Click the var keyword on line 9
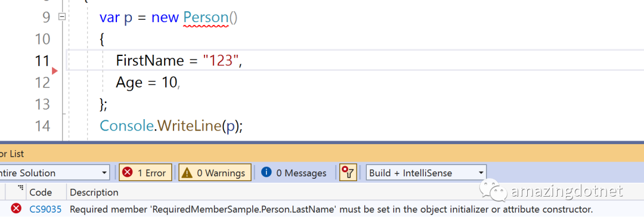Screen dimensions: 644x221 click(110, 18)
